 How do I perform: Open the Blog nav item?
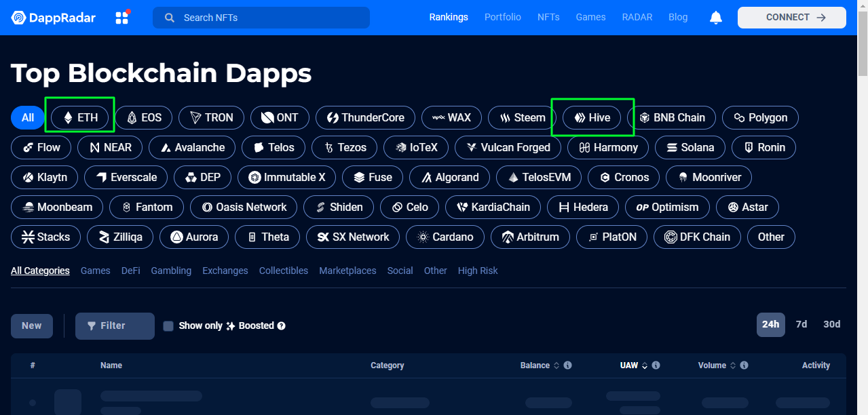tap(678, 17)
